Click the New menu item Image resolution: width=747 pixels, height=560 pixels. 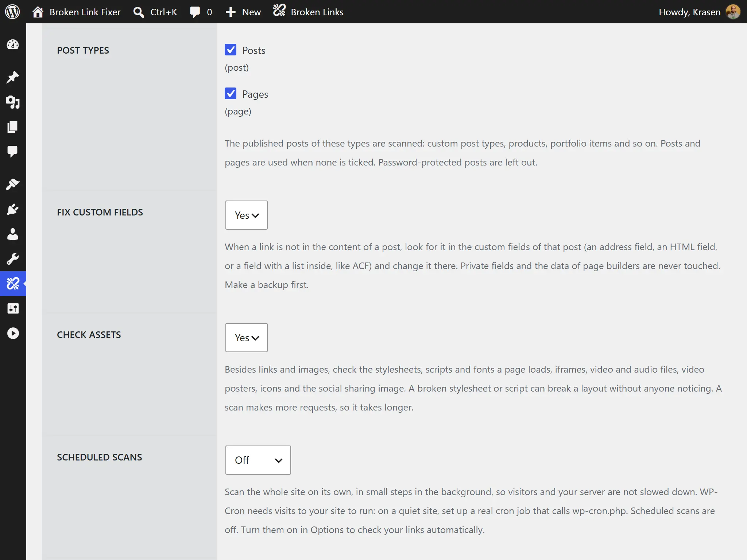point(251,12)
